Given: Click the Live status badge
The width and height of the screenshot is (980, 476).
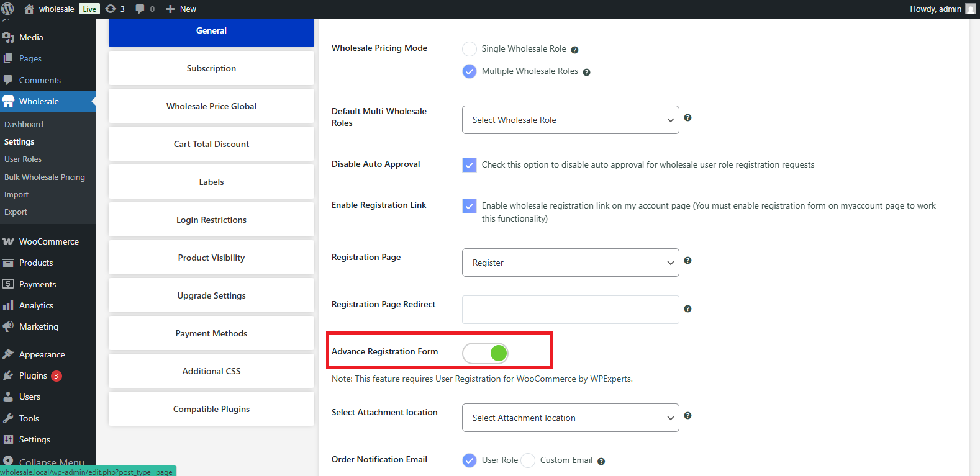Looking at the screenshot, I should 89,9.
